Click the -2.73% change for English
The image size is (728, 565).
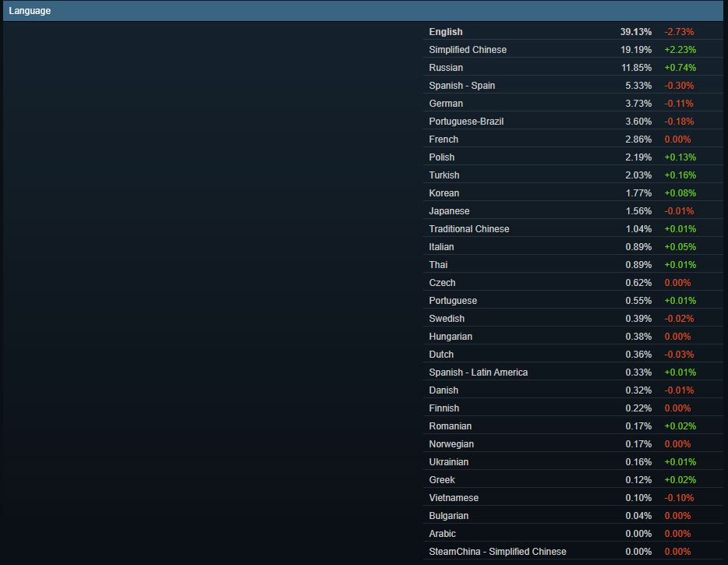click(679, 32)
